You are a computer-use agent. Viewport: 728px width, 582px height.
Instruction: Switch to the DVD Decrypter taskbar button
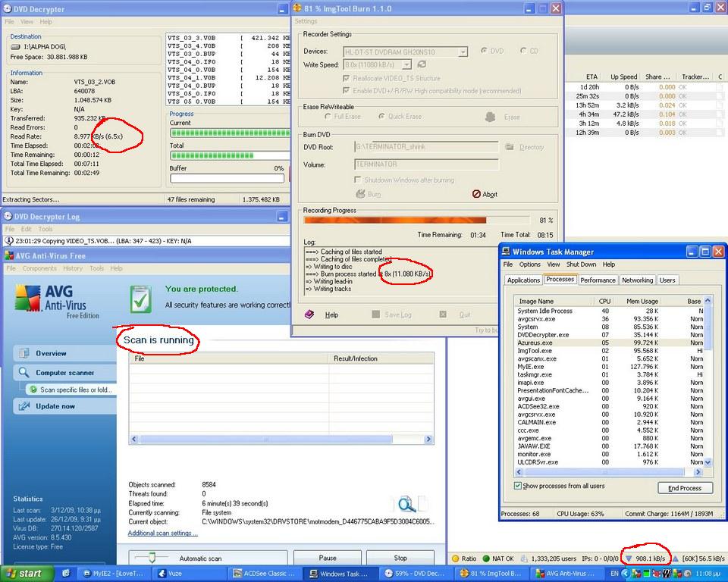coord(416,574)
